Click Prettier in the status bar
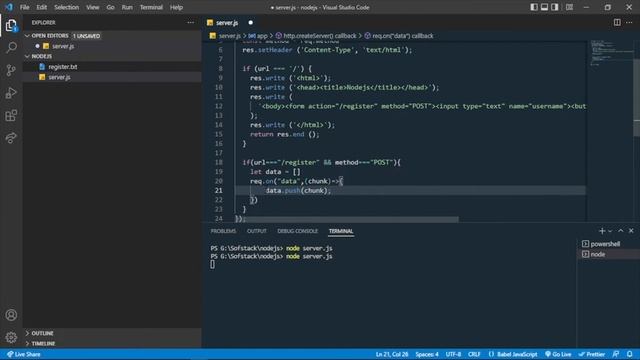The width and height of the screenshot is (640, 360). (x=592, y=354)
